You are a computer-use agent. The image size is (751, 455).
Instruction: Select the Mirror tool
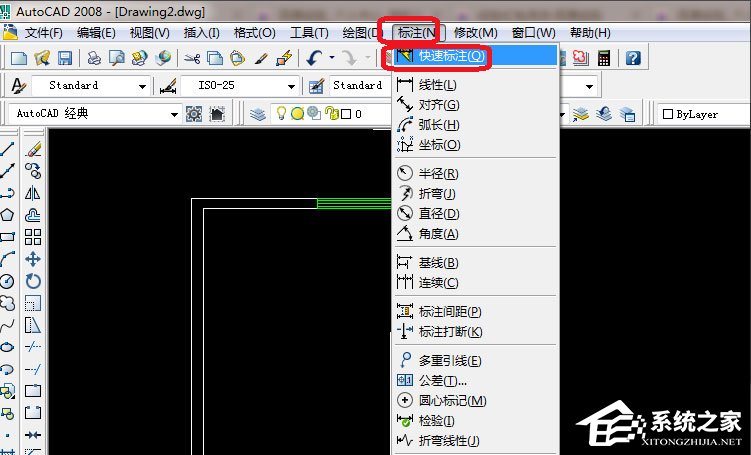(x=33, y=193)
